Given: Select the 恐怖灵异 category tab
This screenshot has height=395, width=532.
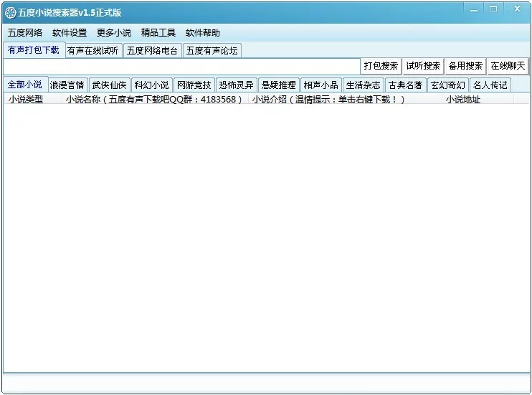Looking at the screenshot, I should (236, 85).
